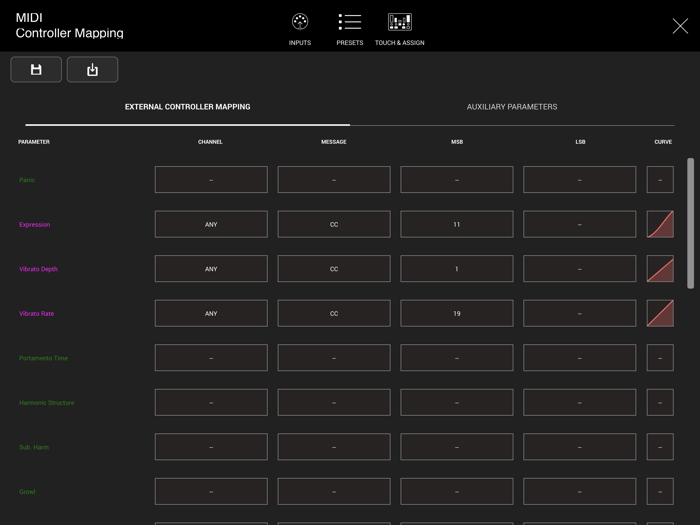Edit Portamento Time LSB field
The height and width of the screenshot is (525, 700).
point(579,358)
